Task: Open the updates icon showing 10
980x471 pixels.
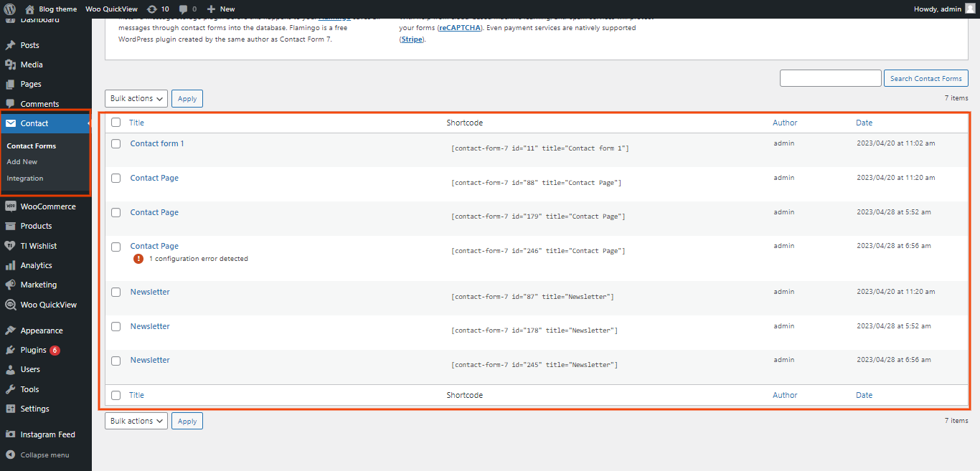Action: 151,9
